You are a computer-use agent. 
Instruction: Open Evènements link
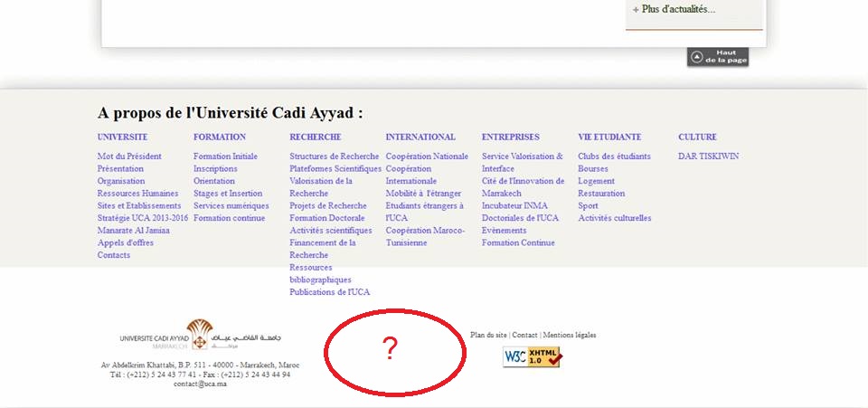click(505, 231)
